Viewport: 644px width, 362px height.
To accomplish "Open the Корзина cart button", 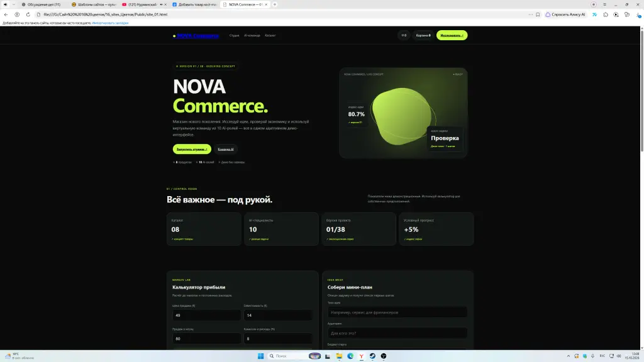I will (x=423, y=35).
